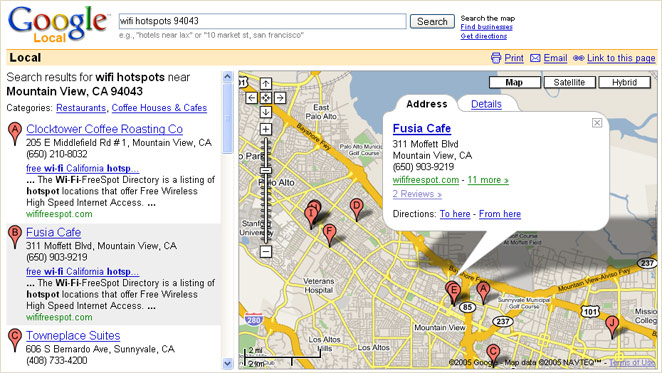
Task: Switch to Hybrid view
Action: click(x=624, y=82)
